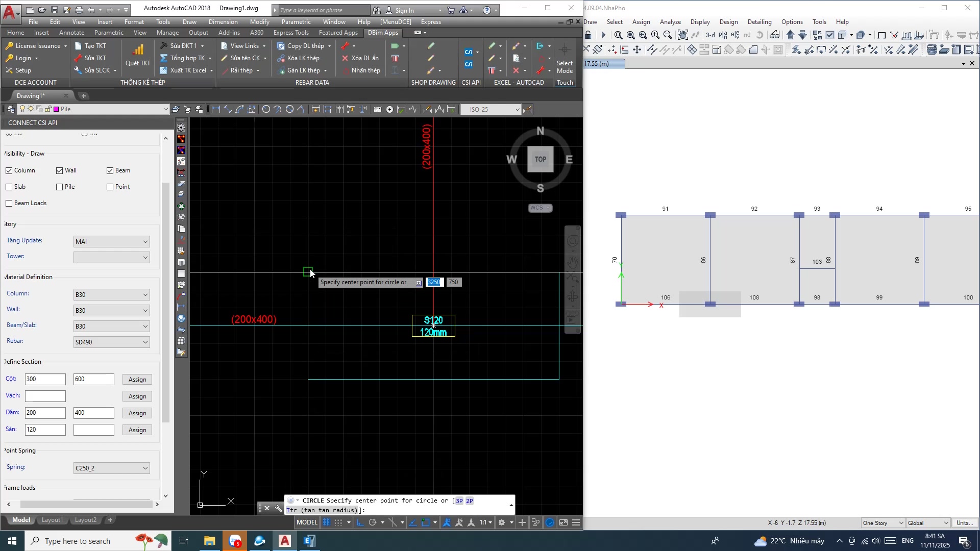The width and height of the screenshot is (980, 551).
Task: Open the ISO-25 dimension style dropdown
Action: [x=491, y=109]
